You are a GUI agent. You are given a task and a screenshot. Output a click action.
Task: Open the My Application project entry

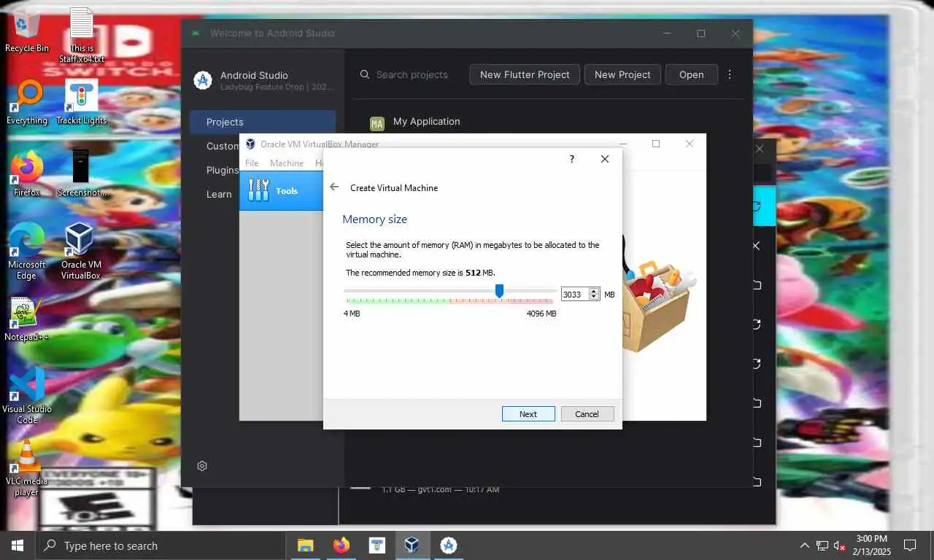pyautogui.click(x=426, y=121)
